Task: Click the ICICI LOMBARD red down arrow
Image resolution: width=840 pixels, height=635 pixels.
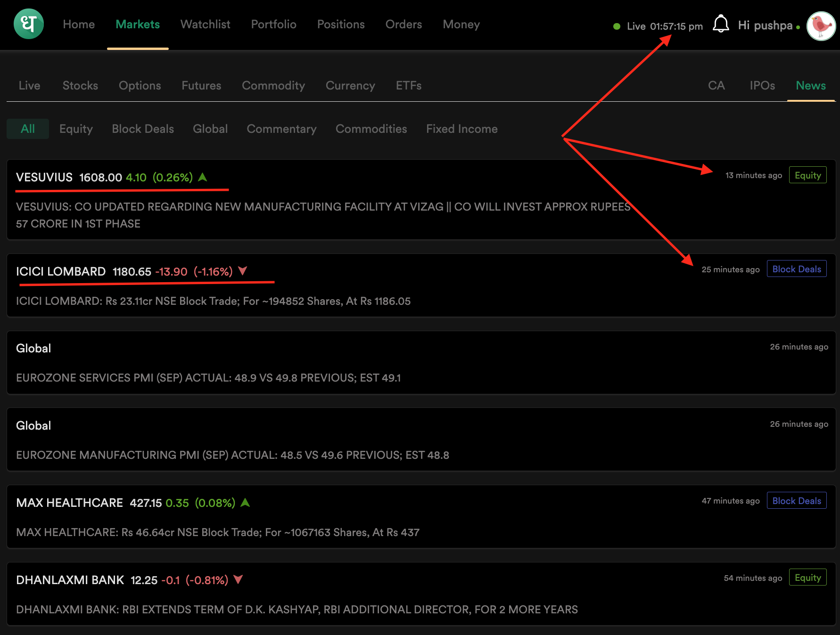Action: point(243,271)
